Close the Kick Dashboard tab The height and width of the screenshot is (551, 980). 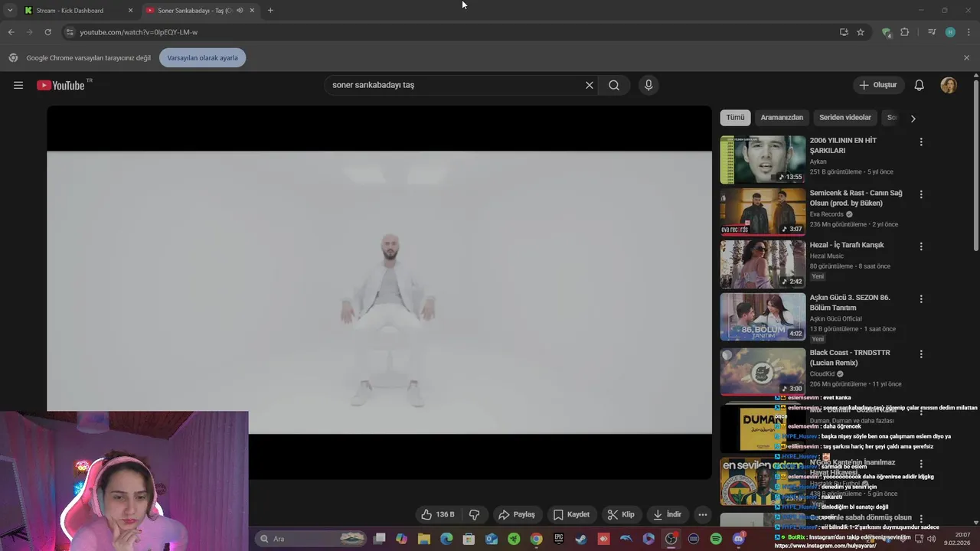click(x=130, y=11)
